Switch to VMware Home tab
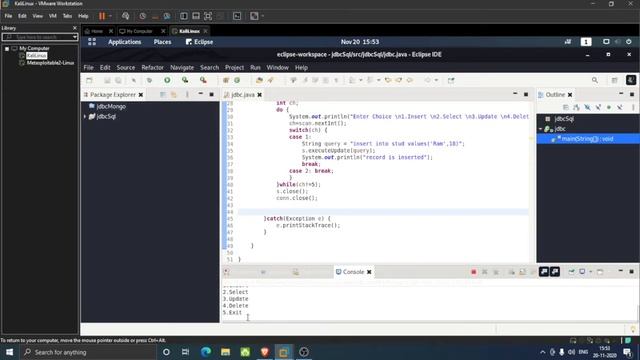The width and height of the screenshot is (640, 360). click(97, 31)
